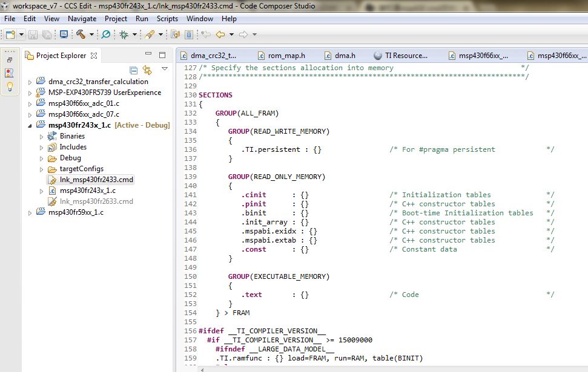Screen dimensions: 588x372
Task: Expand the Includes folder
Action: click(42, 147)
